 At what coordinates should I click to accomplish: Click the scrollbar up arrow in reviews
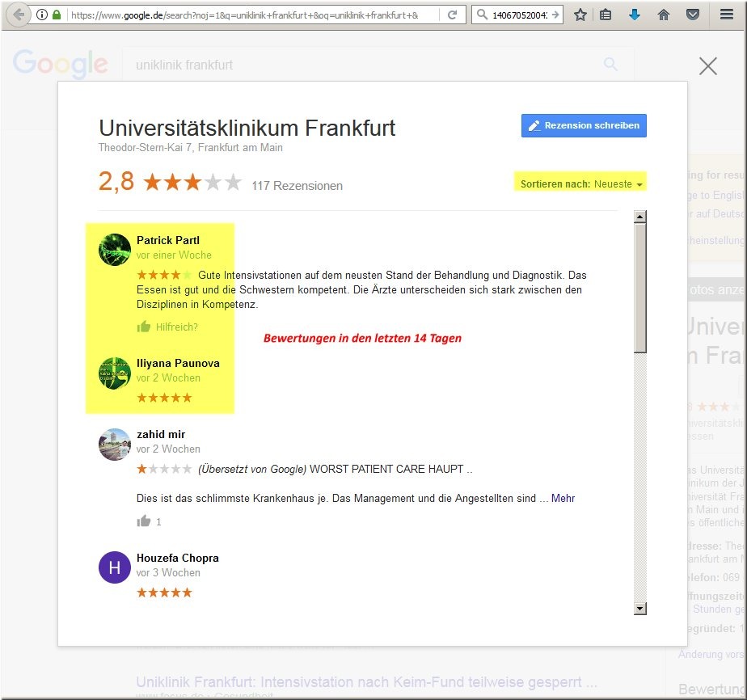[x=639, y=217]
